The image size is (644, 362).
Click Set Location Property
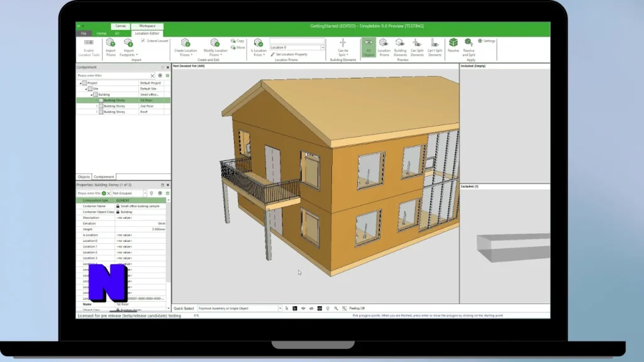tap(289, 54)
